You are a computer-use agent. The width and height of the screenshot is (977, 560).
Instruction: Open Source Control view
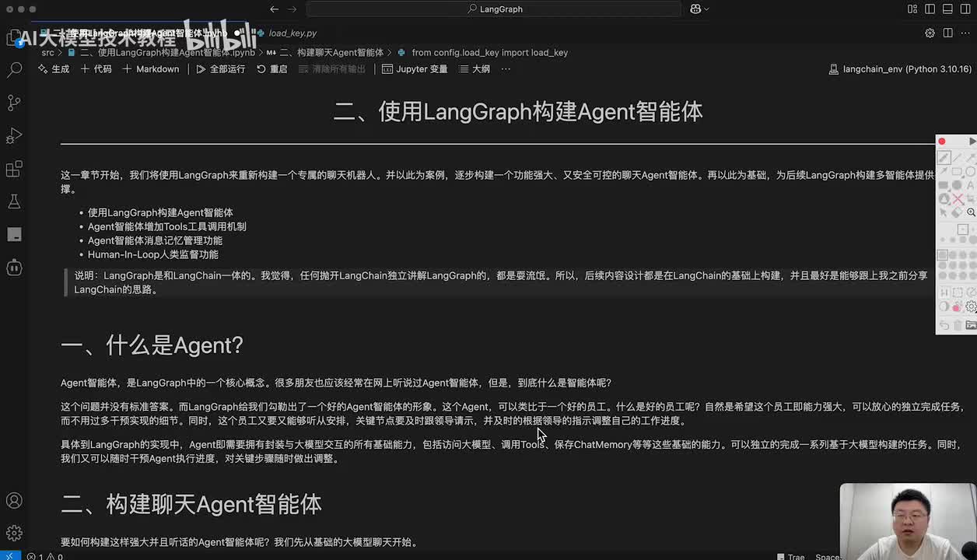point(14,103)
